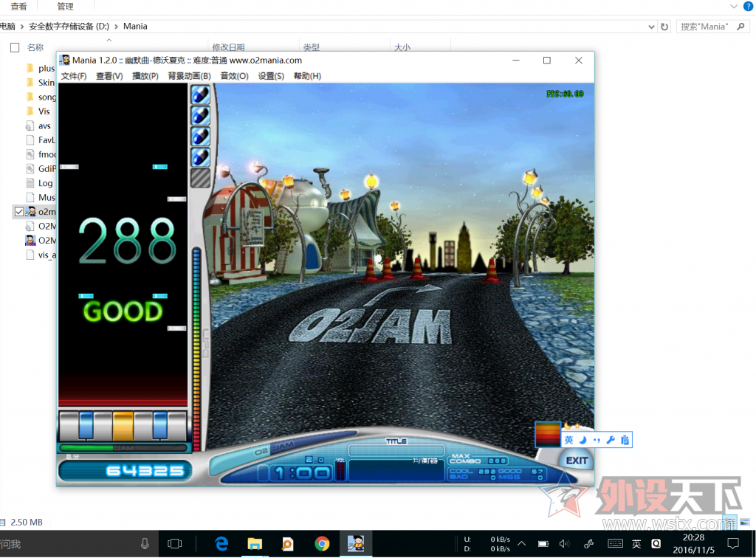Switch to the Explorer 查看 ribbon tab
The width and height of the screenshot is (756, 558).
tap(18, 6)
